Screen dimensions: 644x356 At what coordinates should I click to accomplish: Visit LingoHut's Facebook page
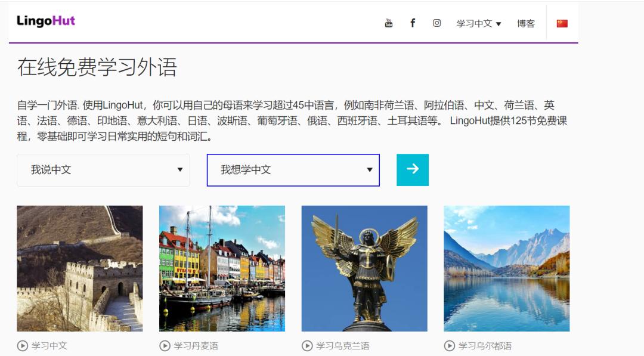(413, 23)
